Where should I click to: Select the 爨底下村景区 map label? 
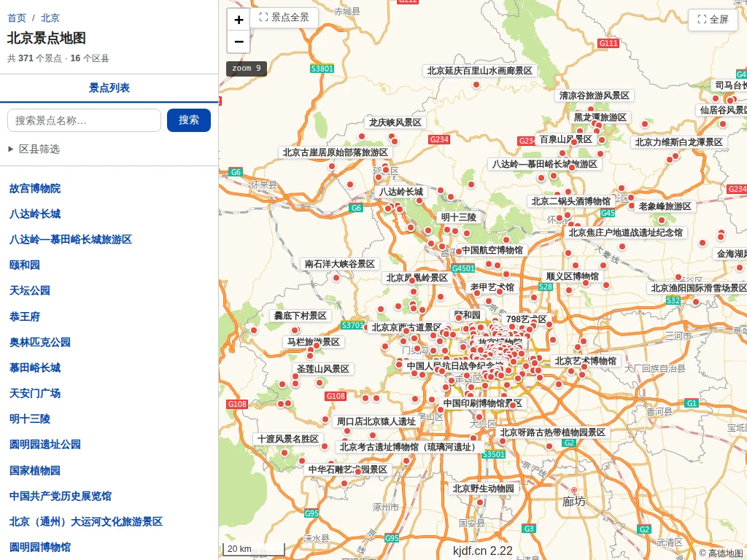coord(300,316)
